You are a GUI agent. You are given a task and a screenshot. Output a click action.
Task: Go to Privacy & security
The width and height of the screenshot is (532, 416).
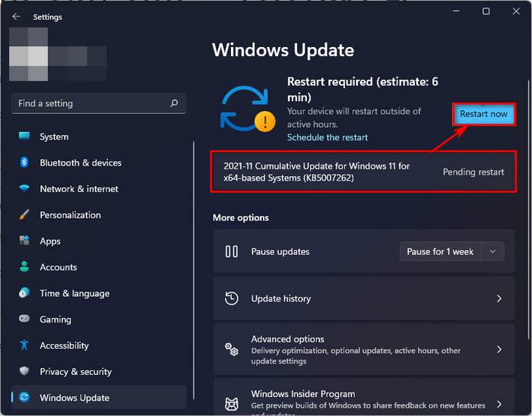(x=99, y=371)
